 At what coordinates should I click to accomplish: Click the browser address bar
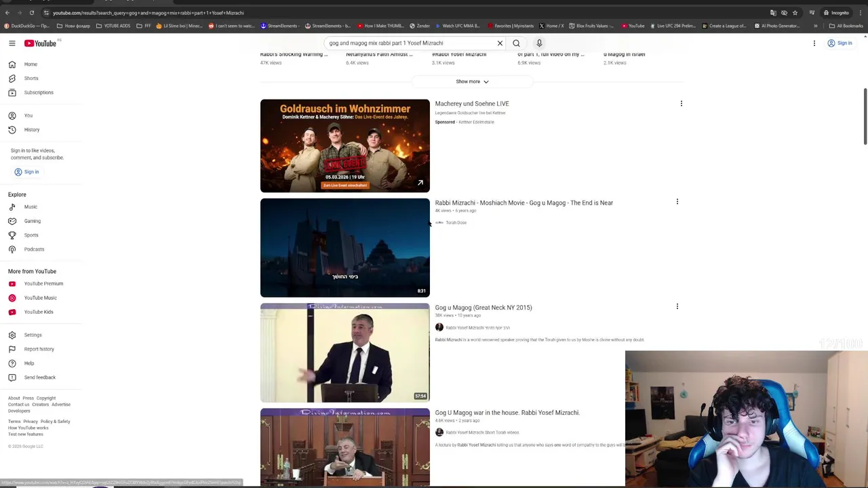point(407,13)
